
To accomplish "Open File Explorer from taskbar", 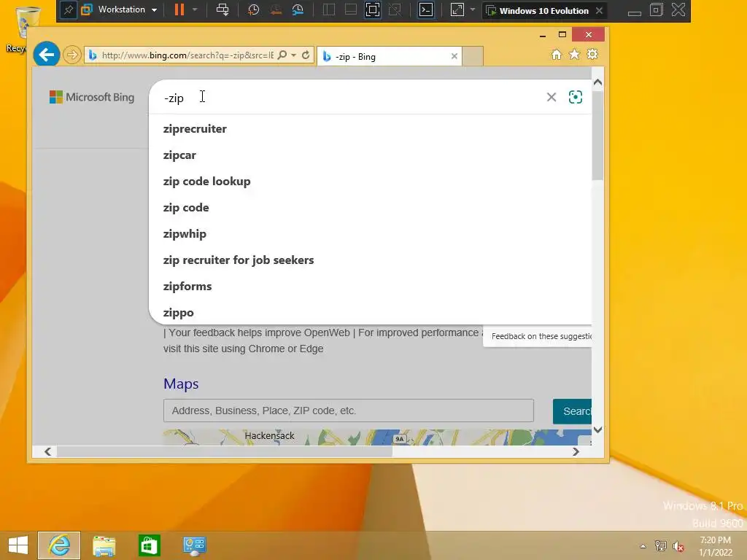I will [x=104, y=545].
